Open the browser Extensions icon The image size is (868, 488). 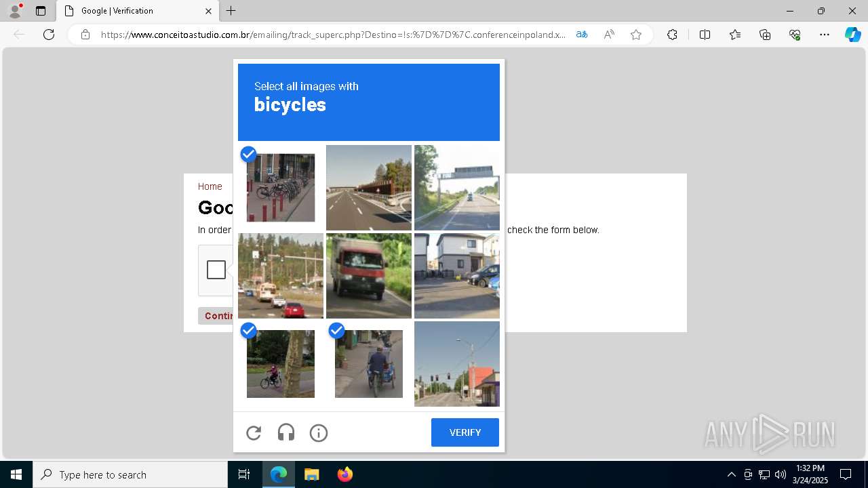[x=672, y=35]
